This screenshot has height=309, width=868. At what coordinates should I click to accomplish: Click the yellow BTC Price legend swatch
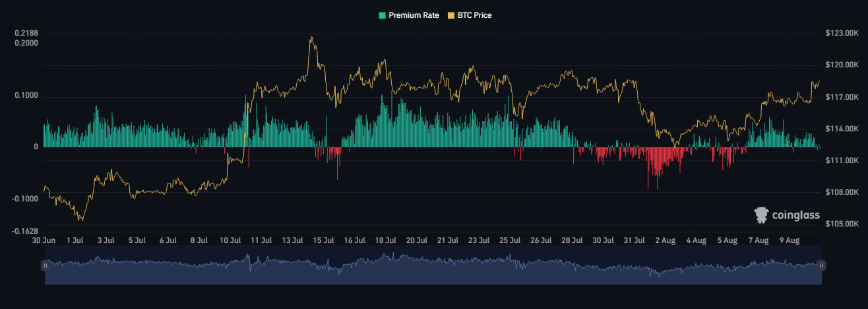pos(452,15)
